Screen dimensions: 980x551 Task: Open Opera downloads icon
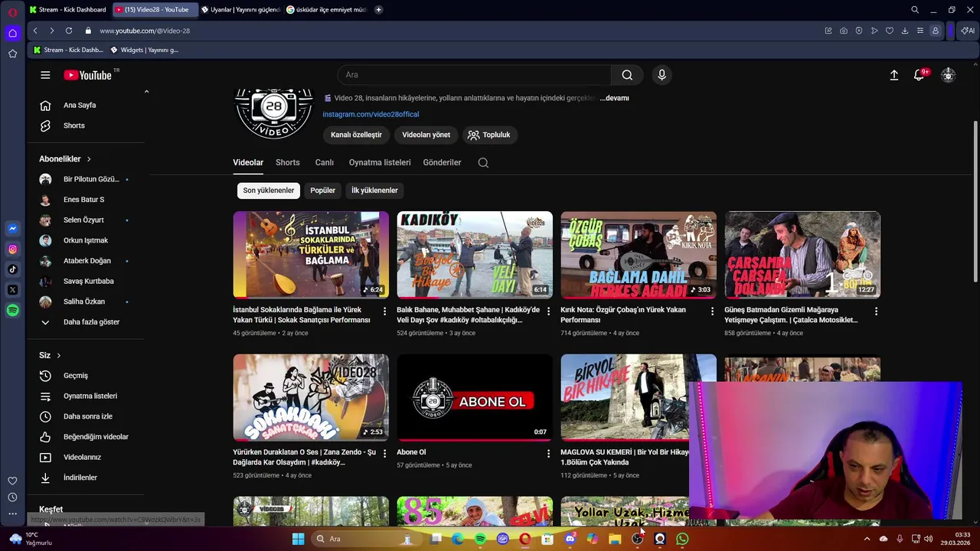point(904,31)
